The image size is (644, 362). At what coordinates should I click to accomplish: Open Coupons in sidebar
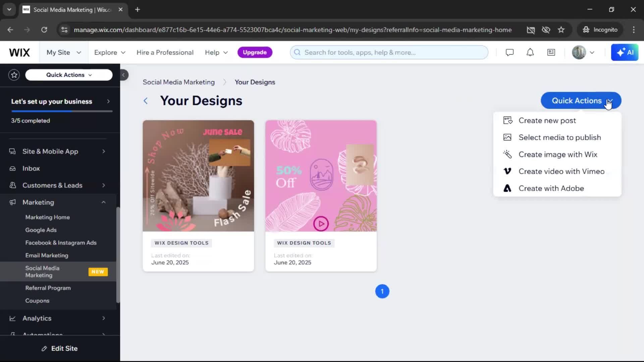(x=37, y=301)
